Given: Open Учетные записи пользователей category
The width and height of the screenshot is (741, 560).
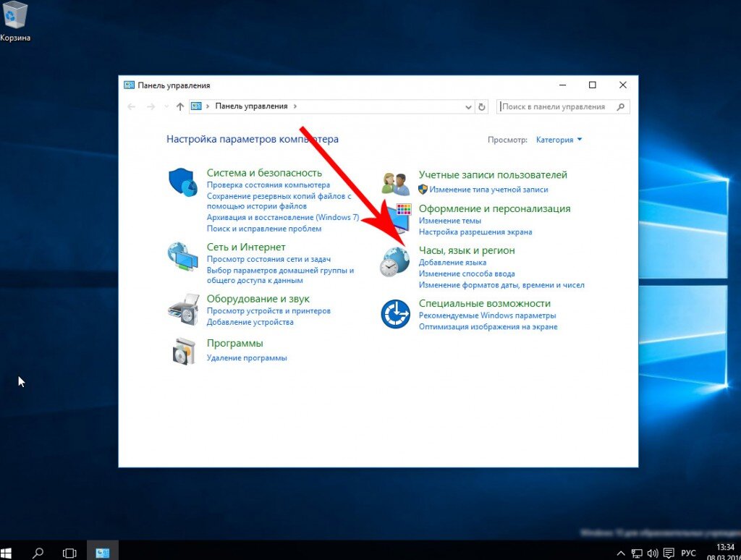Looking at the screenshot, I should (x=493, y=175).
